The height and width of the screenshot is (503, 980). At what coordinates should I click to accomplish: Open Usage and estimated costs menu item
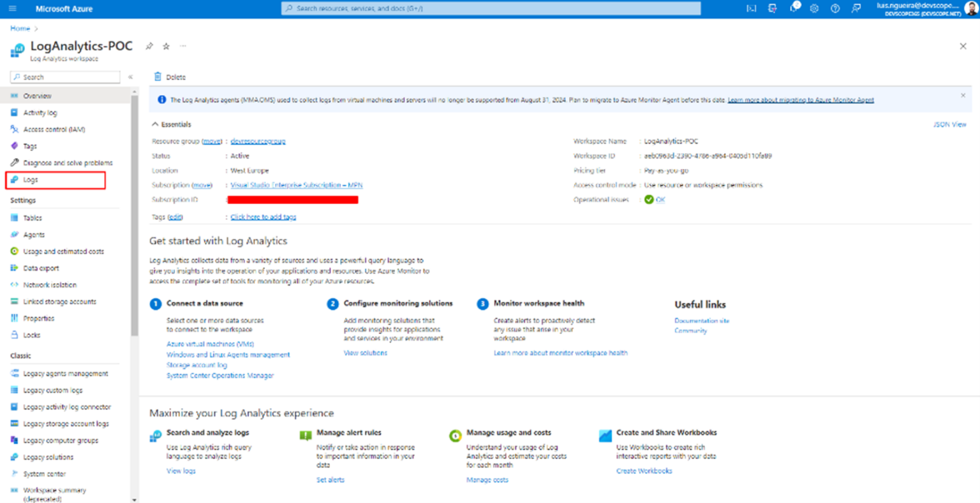click(63, 251)
